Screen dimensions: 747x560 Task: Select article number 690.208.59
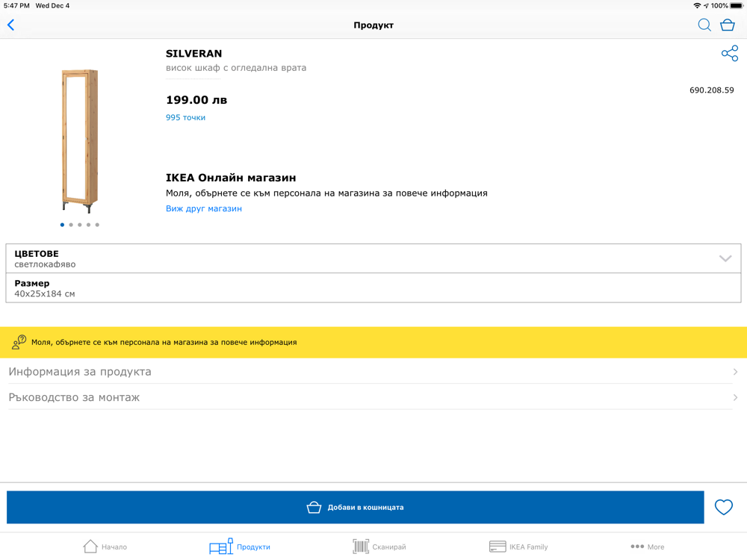(x=712, y=90)
